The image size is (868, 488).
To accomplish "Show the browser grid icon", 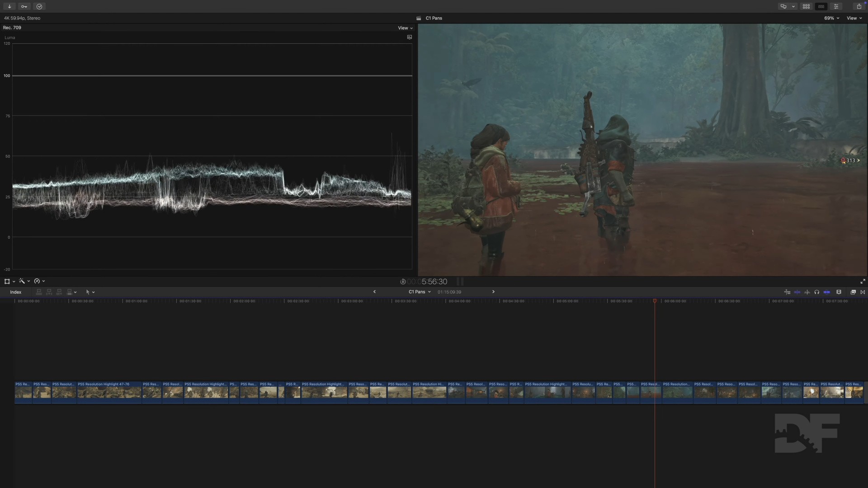I will (x=806, y=6).
